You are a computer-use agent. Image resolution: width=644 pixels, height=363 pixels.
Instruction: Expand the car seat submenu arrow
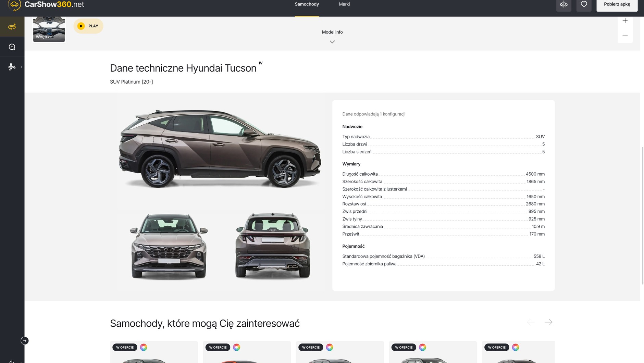[x=21, y=67]
